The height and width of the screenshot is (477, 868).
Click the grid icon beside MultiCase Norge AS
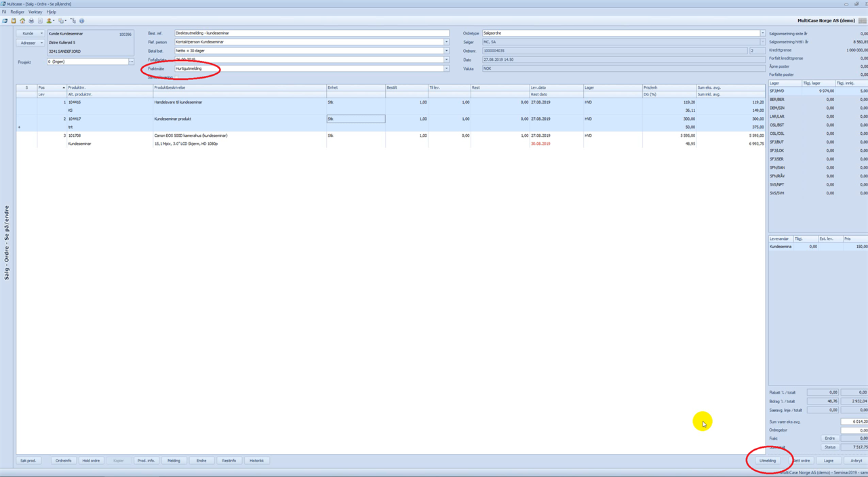(x=862, y=21)
